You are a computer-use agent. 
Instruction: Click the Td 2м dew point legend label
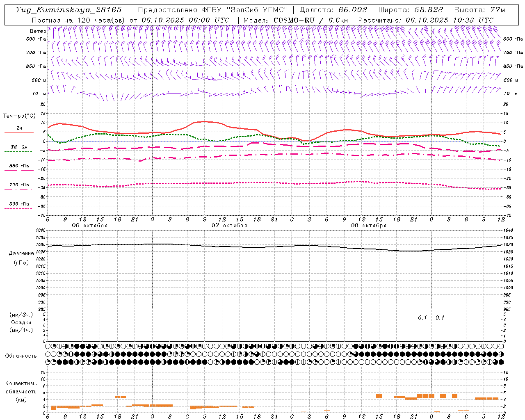tap(19, 147)
